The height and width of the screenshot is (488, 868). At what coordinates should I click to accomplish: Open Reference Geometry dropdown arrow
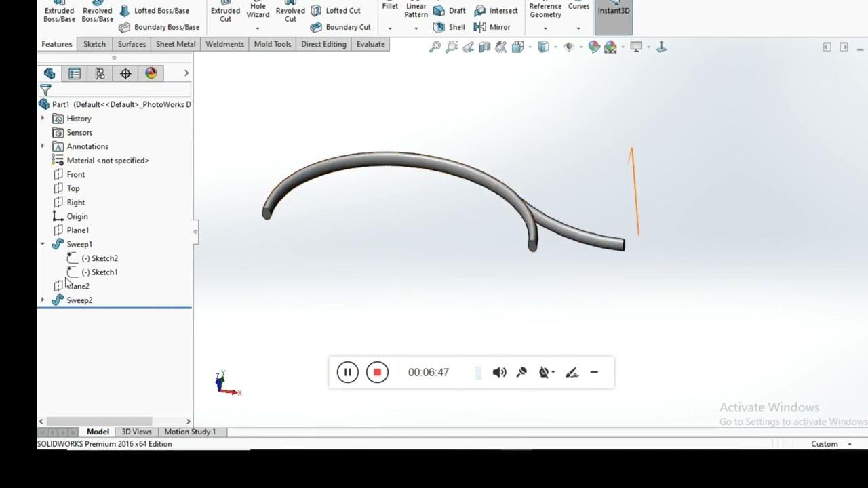545,28
